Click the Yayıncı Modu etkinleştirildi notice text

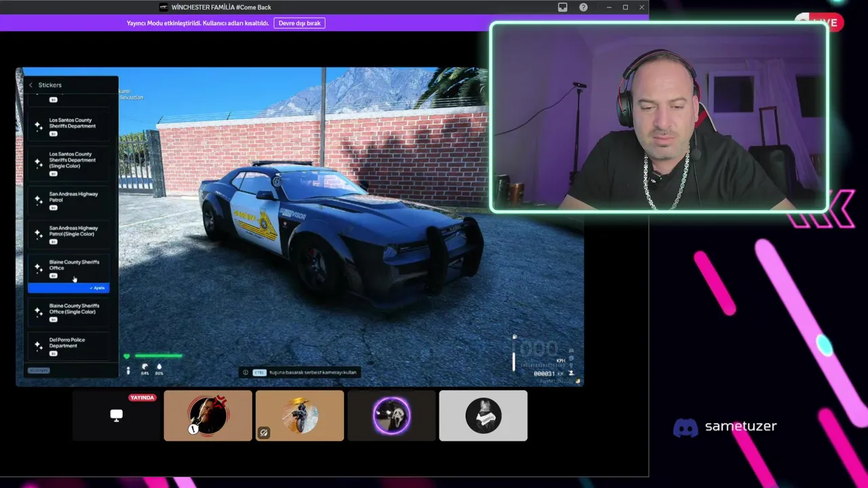(197, 23)
